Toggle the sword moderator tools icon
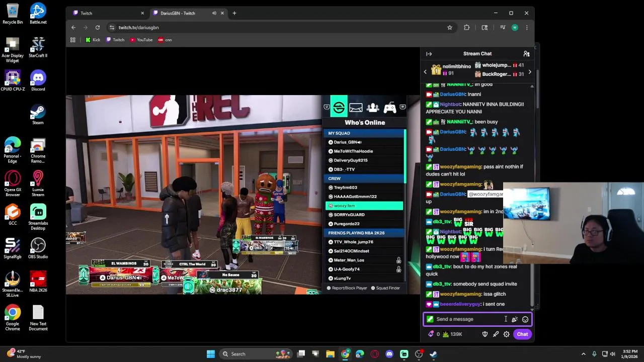The height and width of the screenshot is (362, 644). coord(496,334)
